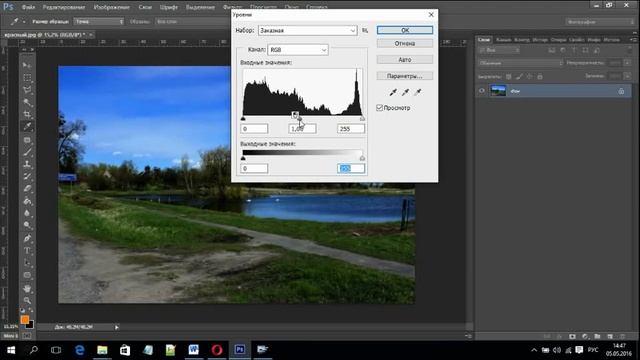This screenshot has width=640, height=360.
Task: Select the Zoom tool in the toolbox
Action: tap(27, 300)
